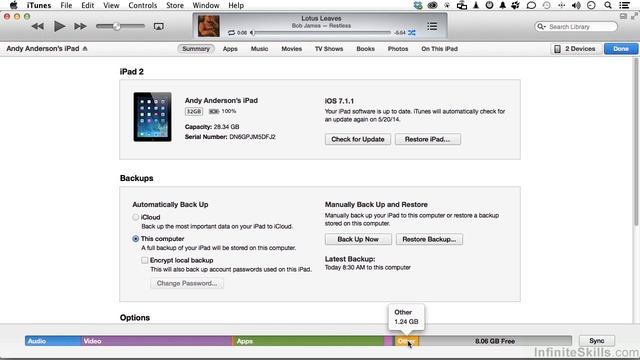The height and width of the screenshot is (360, 640).
Task: Open the AirPlay output icon
Action: click(x=159, y=27)
